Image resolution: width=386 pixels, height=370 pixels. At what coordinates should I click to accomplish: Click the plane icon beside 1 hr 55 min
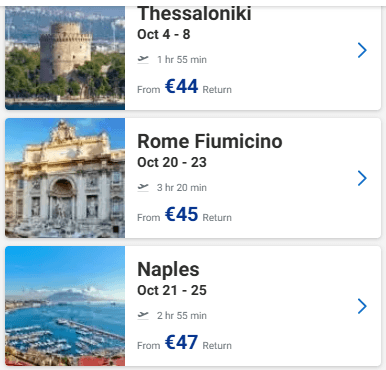(143, 60)
